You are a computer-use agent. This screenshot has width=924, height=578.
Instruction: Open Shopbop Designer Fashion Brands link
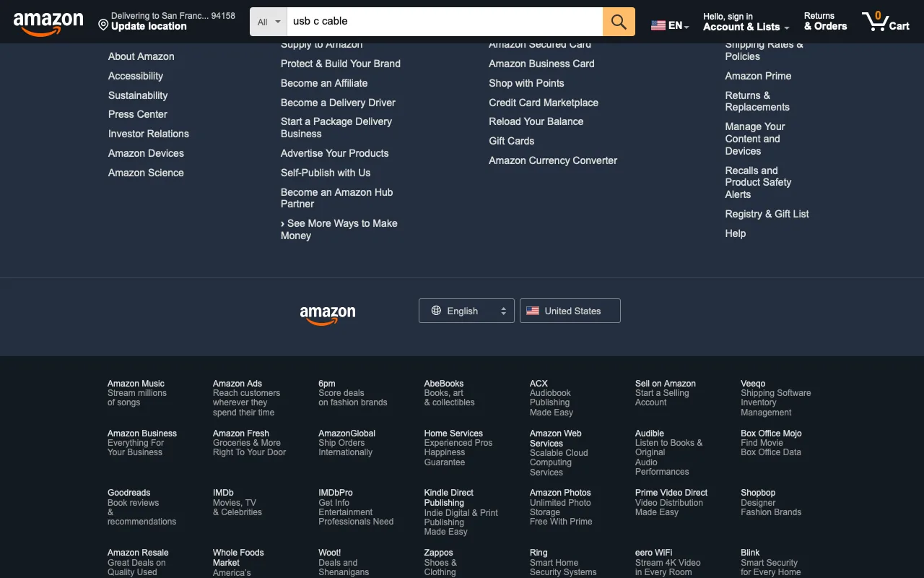point(771,502)
